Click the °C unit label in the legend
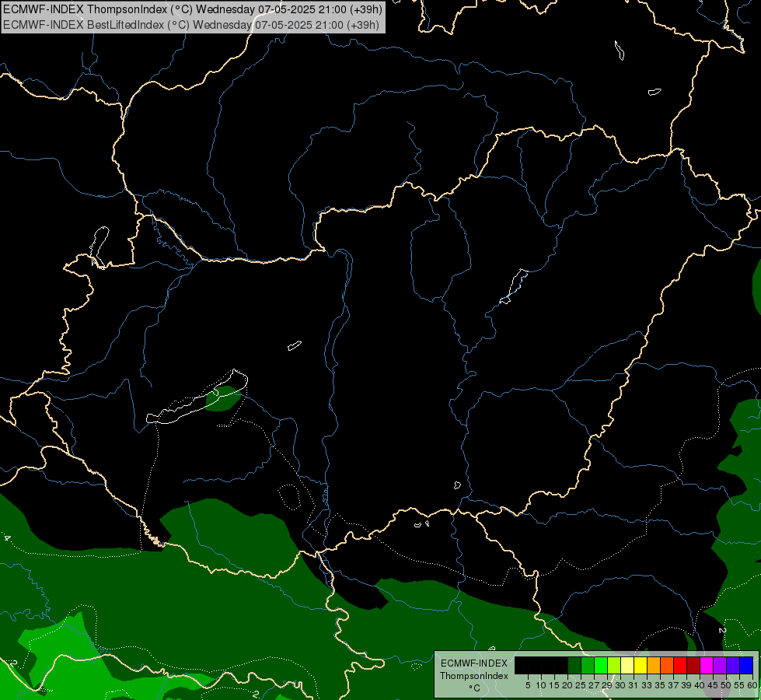The width and height of the screenshot is (761, 700). (475, 688)
